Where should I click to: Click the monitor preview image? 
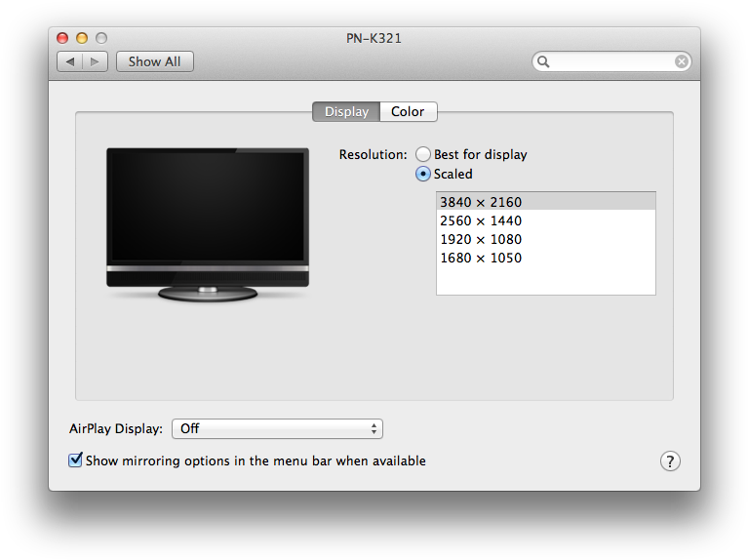[208, 224]
